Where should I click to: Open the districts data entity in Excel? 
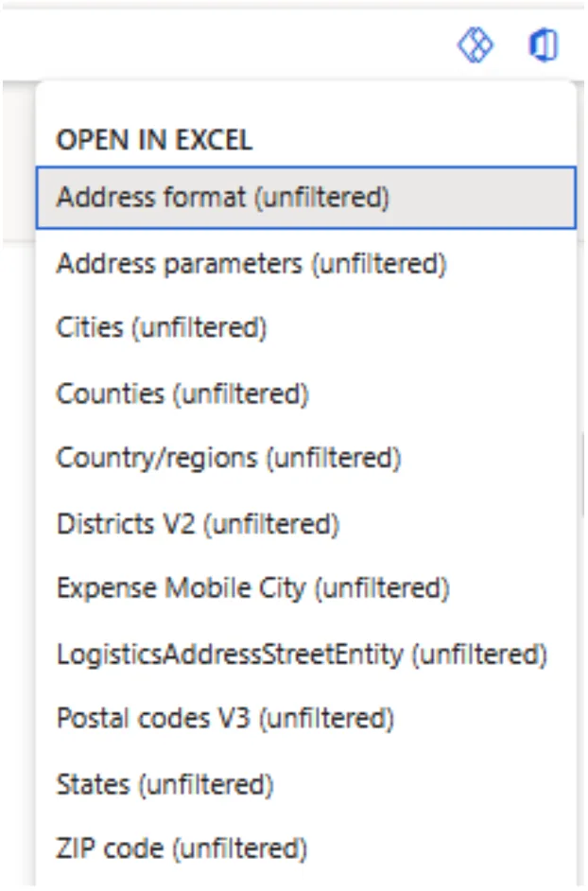pos(198,524)
